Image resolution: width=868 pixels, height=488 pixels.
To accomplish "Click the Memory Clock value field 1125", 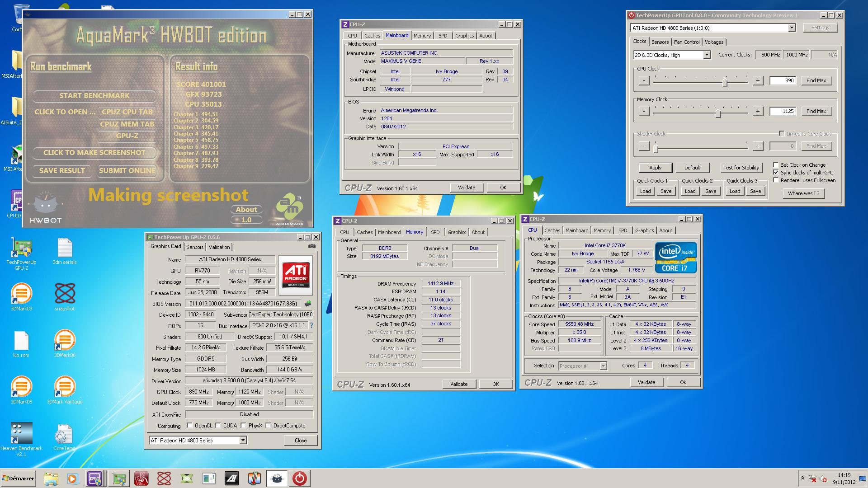I will (x=783, y=111).
